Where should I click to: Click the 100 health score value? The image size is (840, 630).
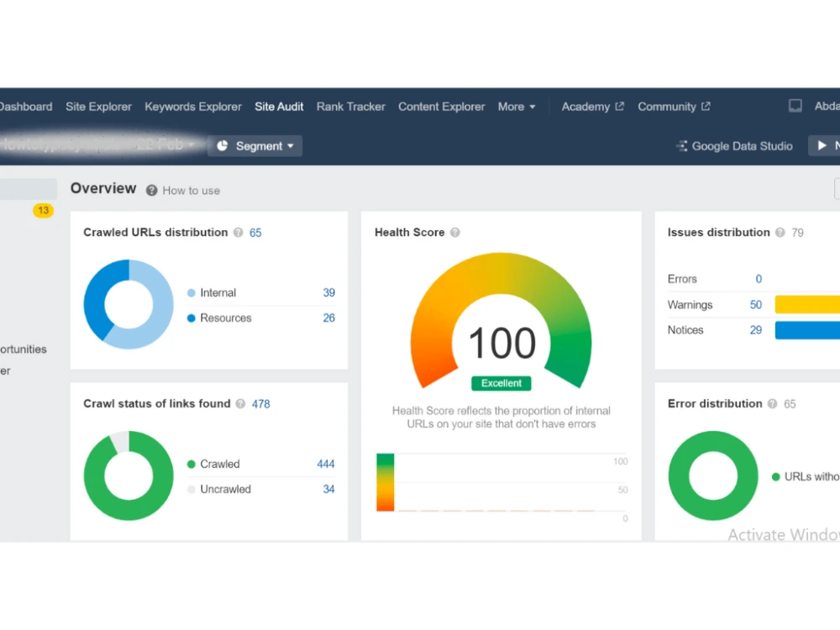(501, 343)
